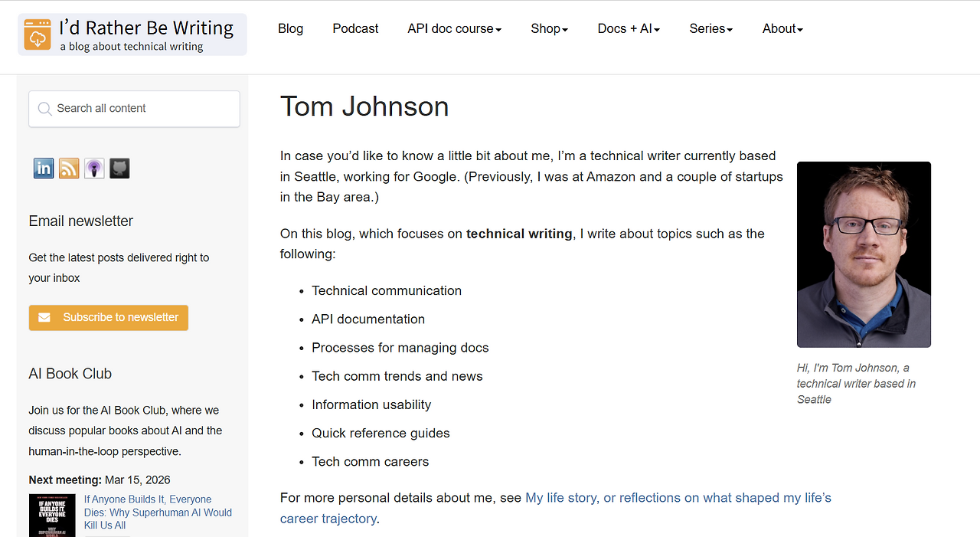Click the AI Book Club book cover
This screenshot has height=537, width=980.
click(52, 516)
